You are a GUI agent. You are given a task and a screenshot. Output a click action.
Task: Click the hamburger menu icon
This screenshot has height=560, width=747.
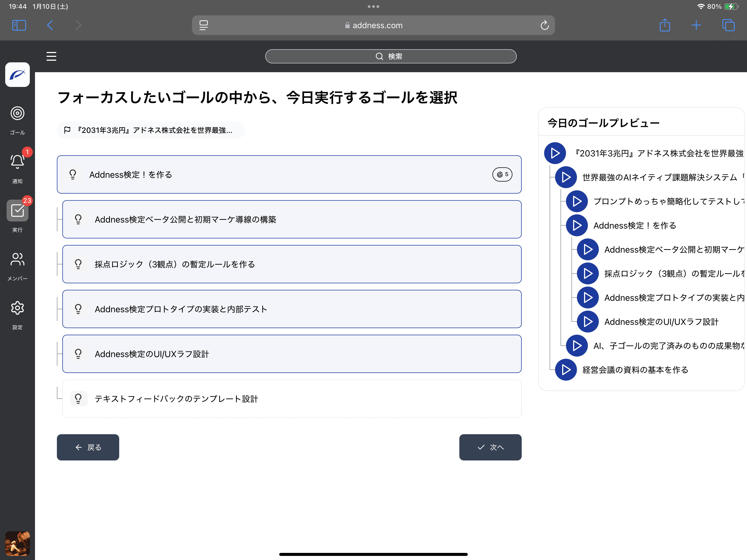[51, 56]
